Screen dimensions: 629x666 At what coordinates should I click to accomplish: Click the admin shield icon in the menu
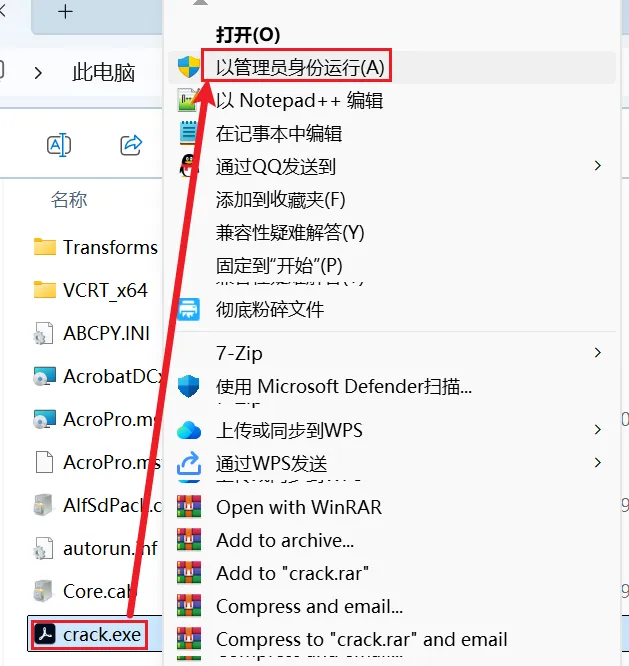(x=189, y=67)
